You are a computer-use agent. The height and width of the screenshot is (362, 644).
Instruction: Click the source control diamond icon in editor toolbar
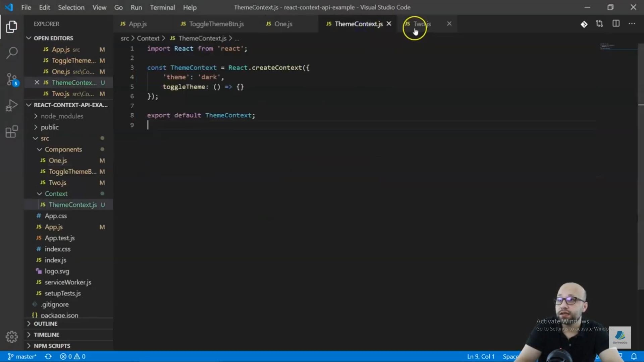(x=584, y=24)
